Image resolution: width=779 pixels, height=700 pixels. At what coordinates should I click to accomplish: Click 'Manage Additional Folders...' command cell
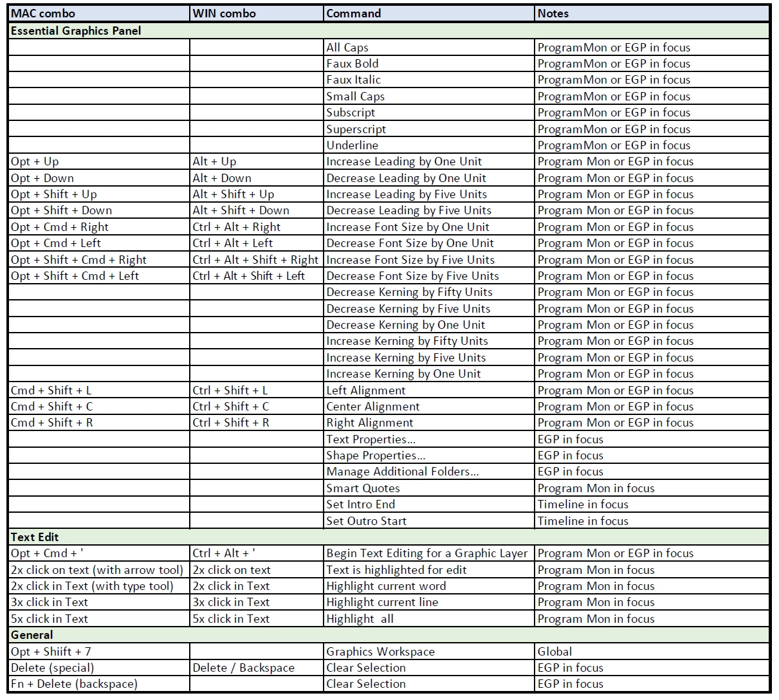coord(429,472)
